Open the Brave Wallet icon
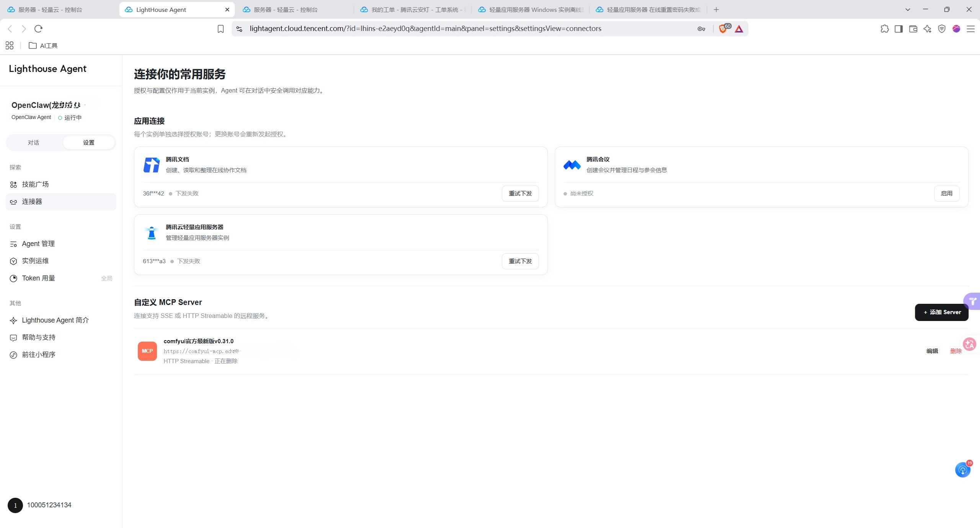The image size is (980, 528). 913,29
